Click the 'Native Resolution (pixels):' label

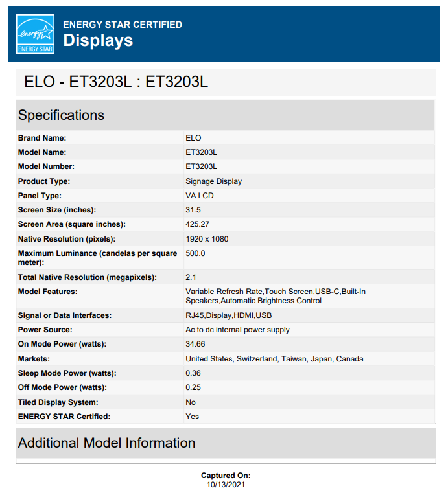click(x=67, y=239)
